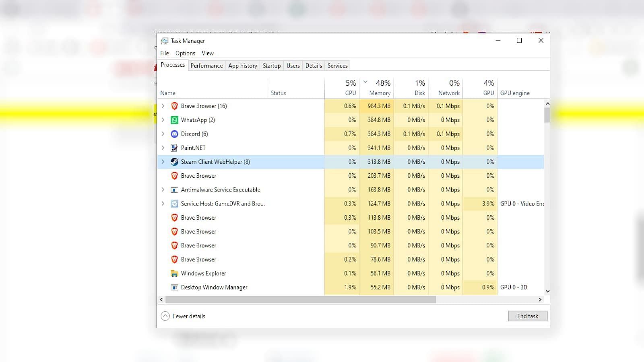Open the File menu
This screenshot has height=362, width=644.
click(x=165, y=53)
